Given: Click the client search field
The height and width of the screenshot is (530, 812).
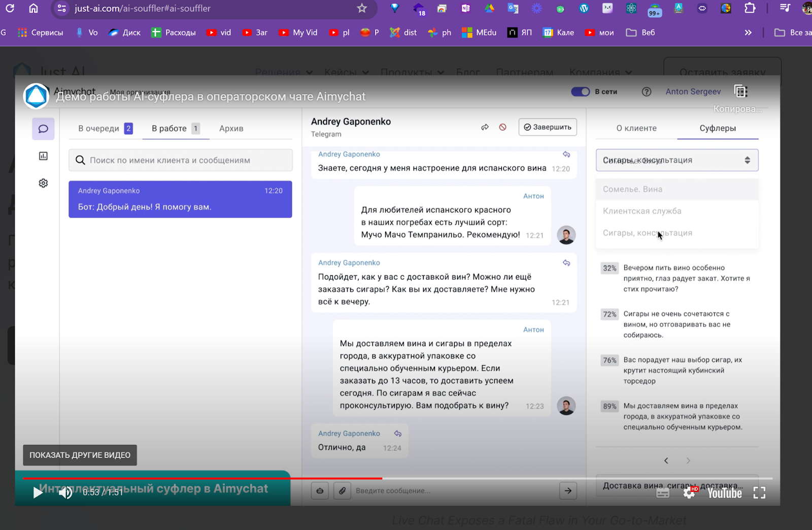Looking at the screenshot, I should coord(180,160).
